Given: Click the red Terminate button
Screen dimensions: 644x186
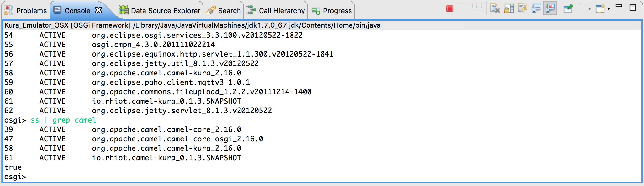Looking at the screenshot, I should coord(450,9).
